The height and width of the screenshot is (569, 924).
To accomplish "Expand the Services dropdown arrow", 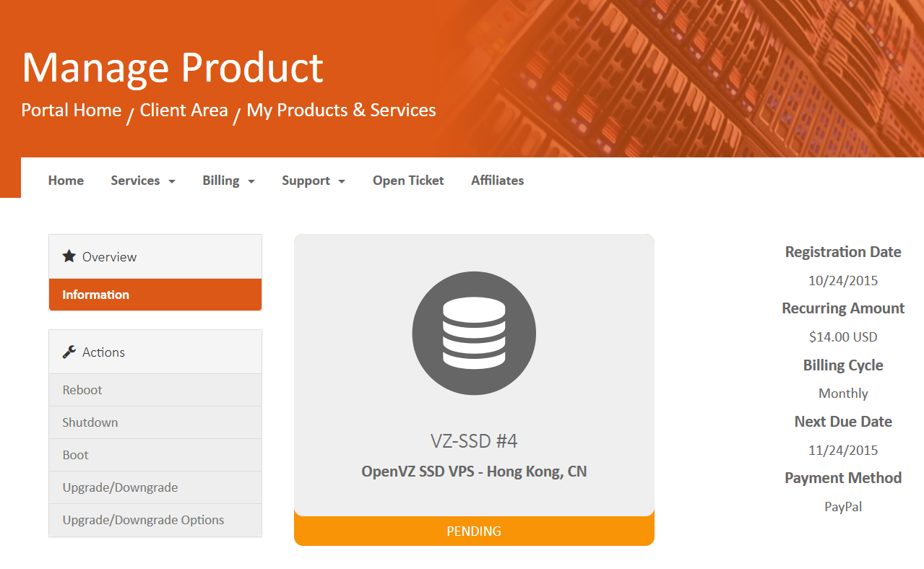I will coord(172,181).
